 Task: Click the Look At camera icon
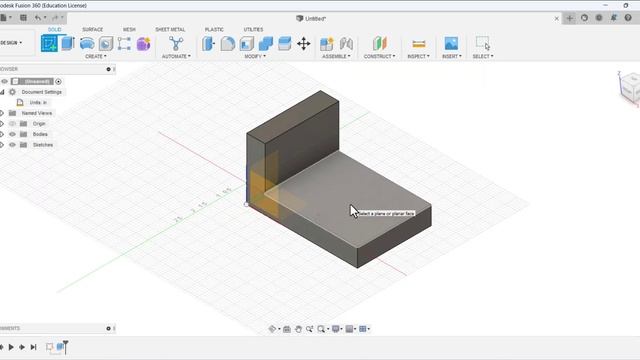(x=287, y=329)
